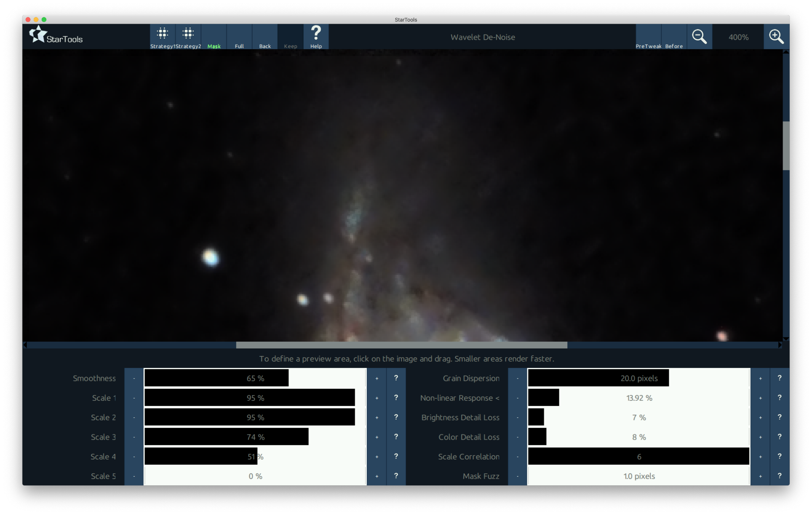This screenshot has height=515, width=812.
Task: Decrease Non-linear Response value
Action: coord(517,398)
